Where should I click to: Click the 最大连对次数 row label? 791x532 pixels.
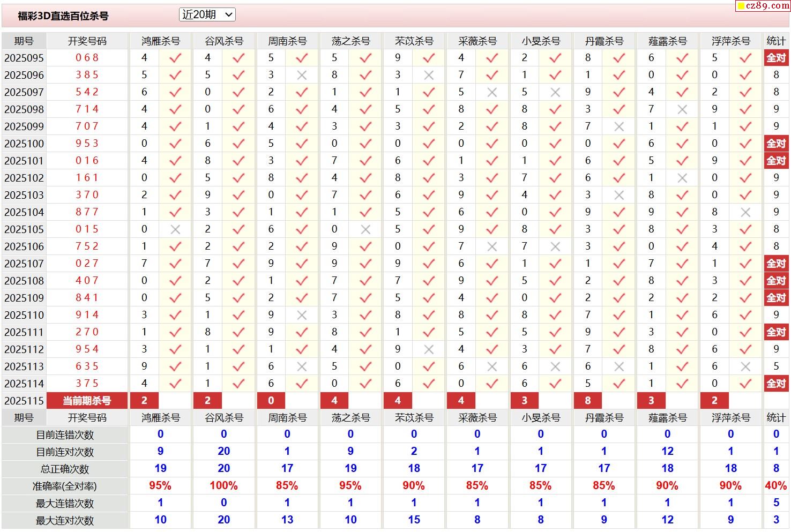65,521
